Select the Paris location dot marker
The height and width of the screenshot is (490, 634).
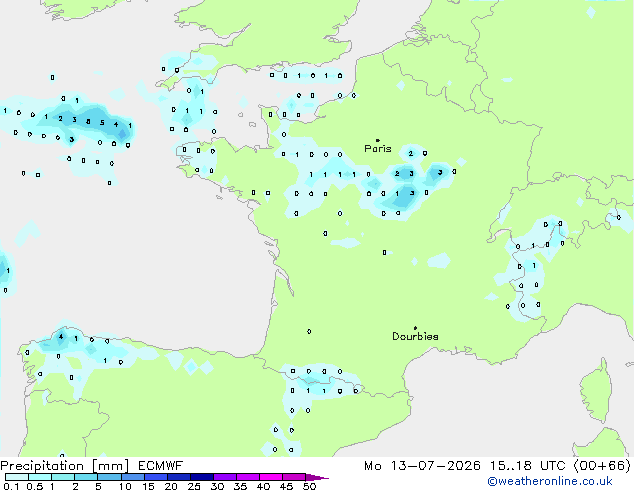[x=378, y=140]
